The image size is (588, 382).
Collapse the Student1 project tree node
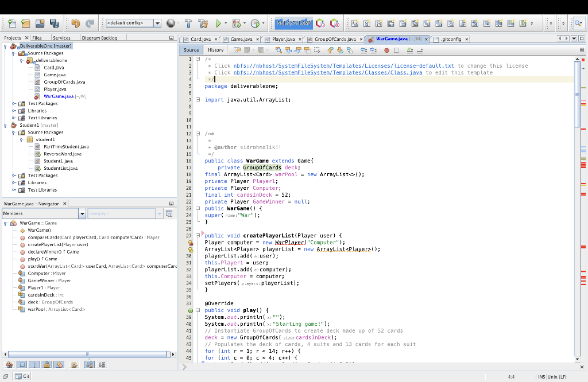(6, 124)
